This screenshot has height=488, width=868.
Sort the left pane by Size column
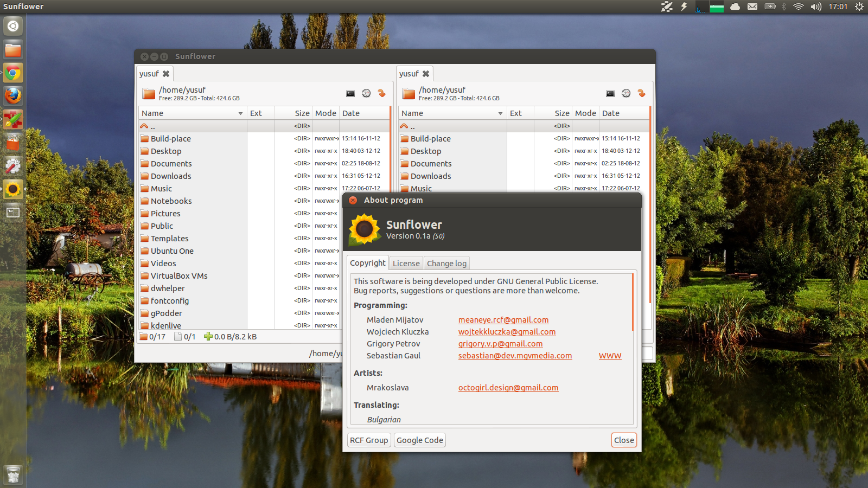pos(293,113)
